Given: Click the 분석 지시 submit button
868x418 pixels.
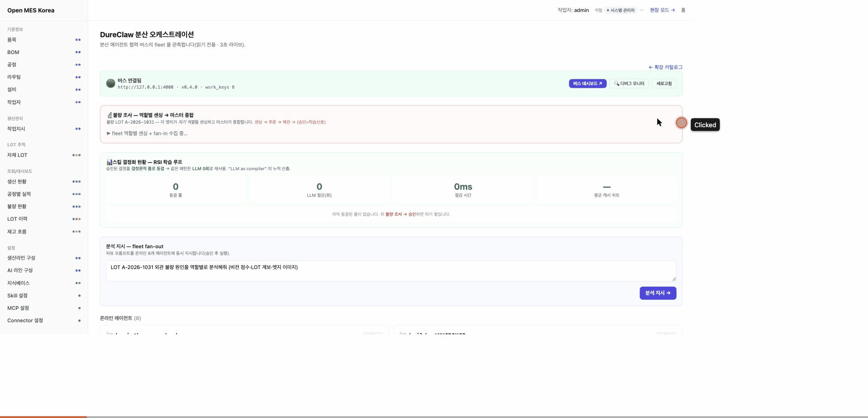Looking at the screenshot, I should tap(658, 293).
